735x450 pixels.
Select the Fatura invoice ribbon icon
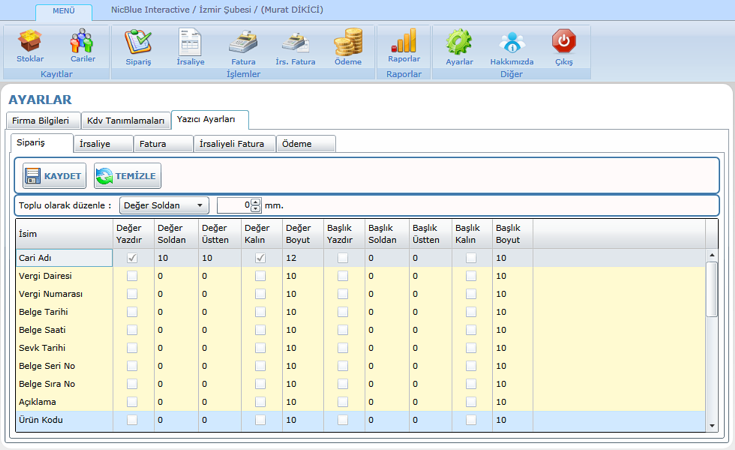(x=243, y=44)
